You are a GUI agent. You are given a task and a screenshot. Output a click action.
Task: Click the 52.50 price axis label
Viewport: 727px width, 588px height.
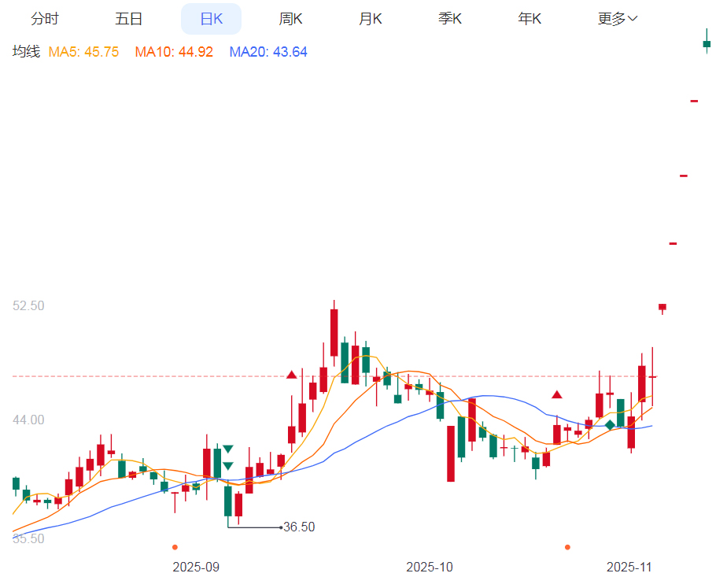click(x=28, y=305)
